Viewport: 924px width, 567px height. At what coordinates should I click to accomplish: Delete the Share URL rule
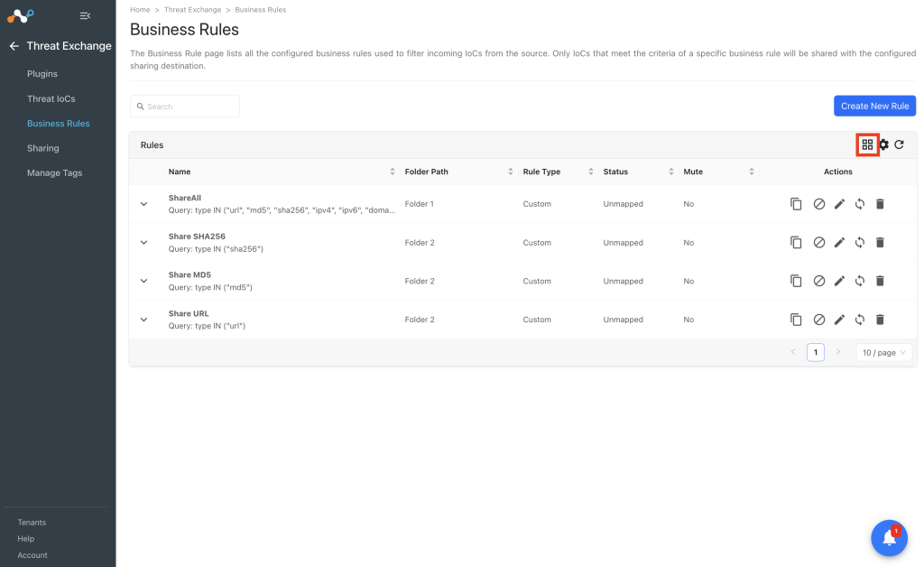880,320
